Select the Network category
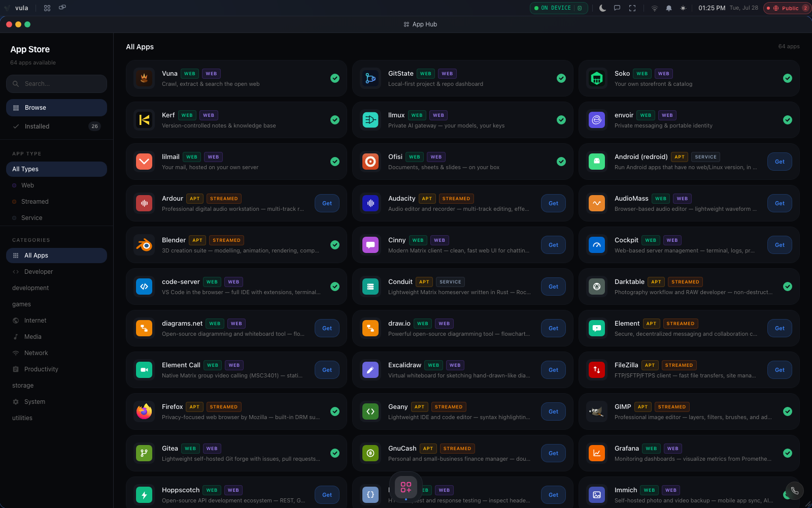The image size is (812, 508). [x=56, y=353]
